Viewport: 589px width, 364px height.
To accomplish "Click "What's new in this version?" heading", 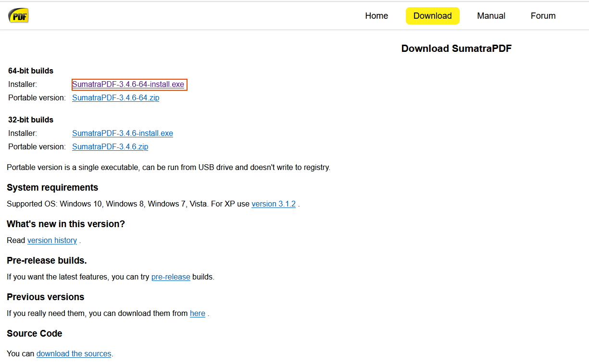I will [66, 224].
